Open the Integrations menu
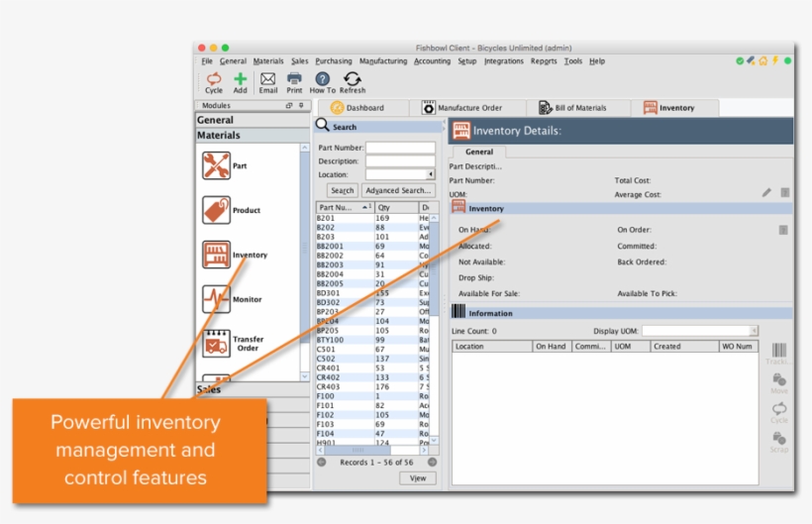Image resolution: width=812 pixels, height=524 pixels. (x=504, y=61)
